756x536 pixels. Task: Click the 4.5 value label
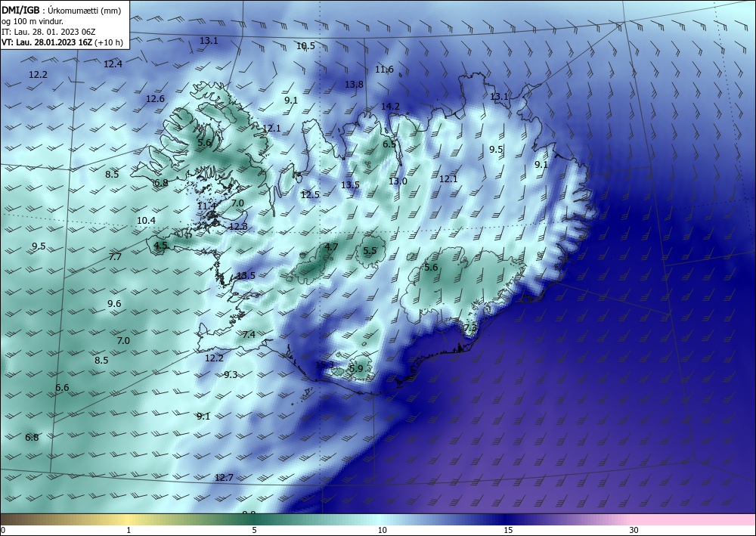coord(160,246)
